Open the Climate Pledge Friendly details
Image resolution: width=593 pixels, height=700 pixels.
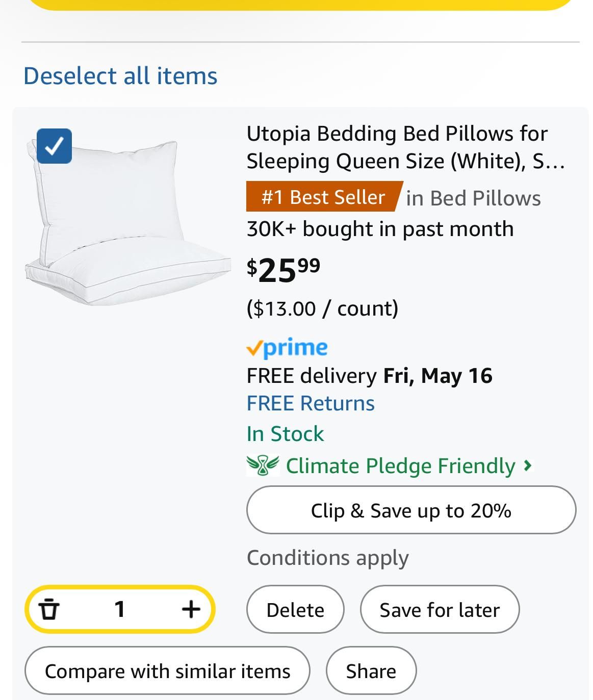point(400,466)
